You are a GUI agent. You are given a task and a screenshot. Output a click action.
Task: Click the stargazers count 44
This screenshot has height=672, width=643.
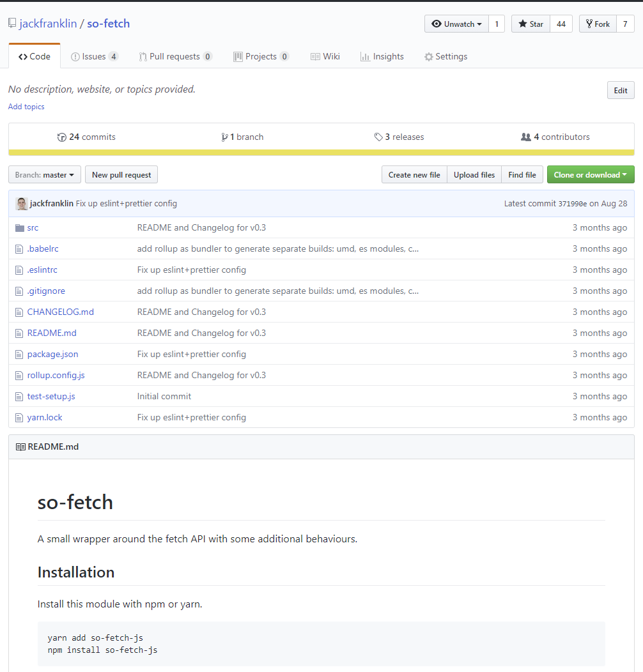(561, 24)
